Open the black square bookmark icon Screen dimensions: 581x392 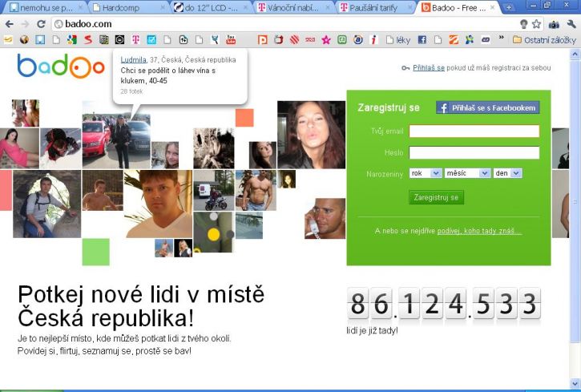119,39
